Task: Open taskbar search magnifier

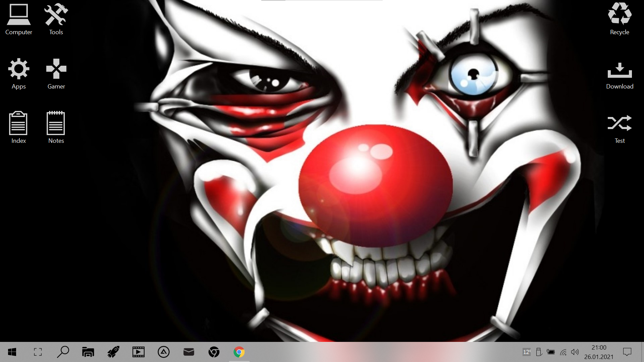Action: pyautogui.click(x=63, y=352)
